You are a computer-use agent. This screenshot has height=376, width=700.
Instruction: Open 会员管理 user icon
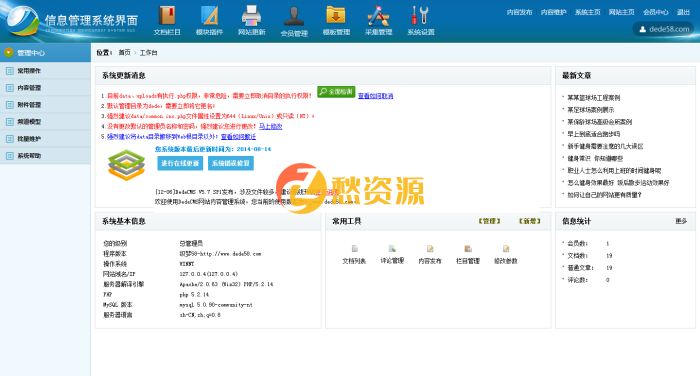(294, 16)
